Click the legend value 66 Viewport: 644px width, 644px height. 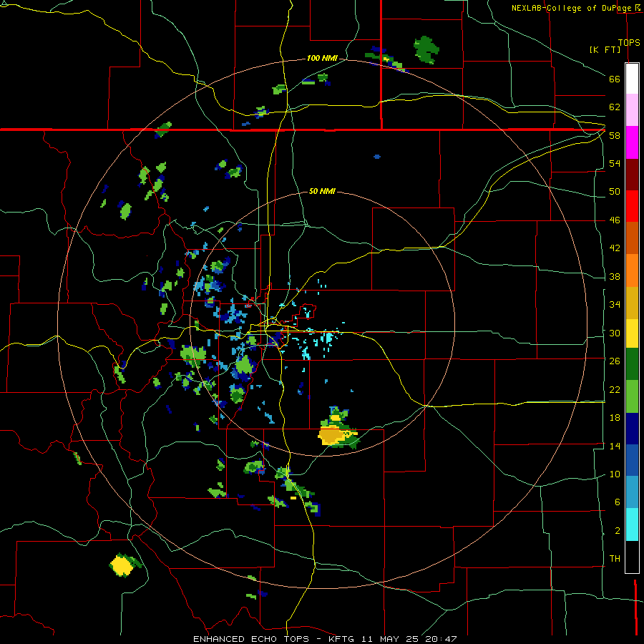coord(615,79)
